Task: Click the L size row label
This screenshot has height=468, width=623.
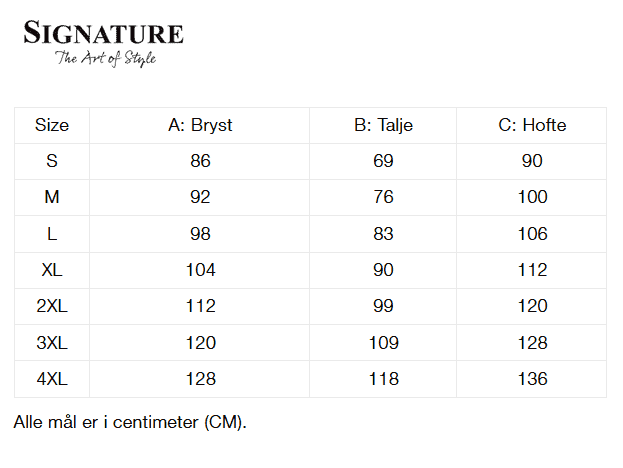Action: coord(52,234)
